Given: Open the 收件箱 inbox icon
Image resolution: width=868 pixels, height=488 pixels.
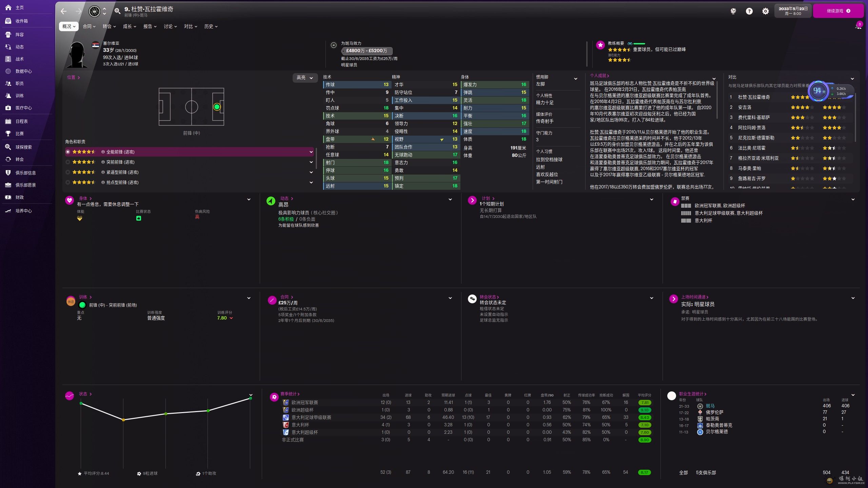Looking at the screenshot, I should (x=8, y=21).
